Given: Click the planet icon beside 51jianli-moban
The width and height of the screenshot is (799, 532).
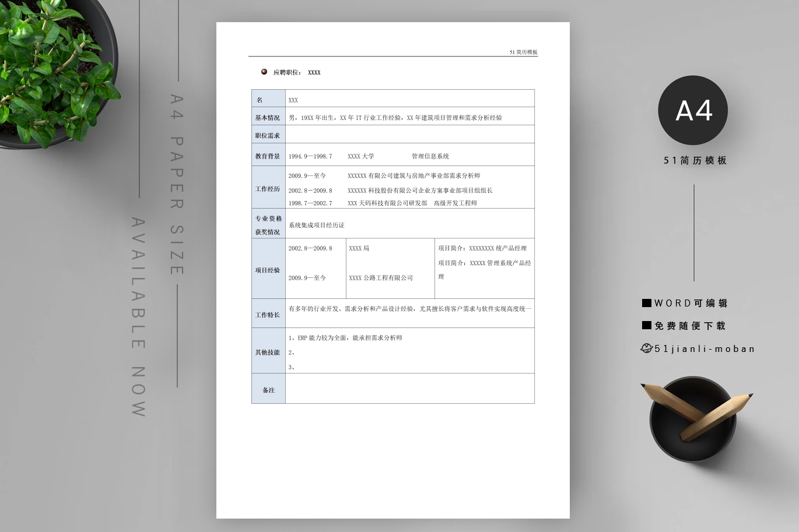Looking at the screenshot, I should coord(646,348).
